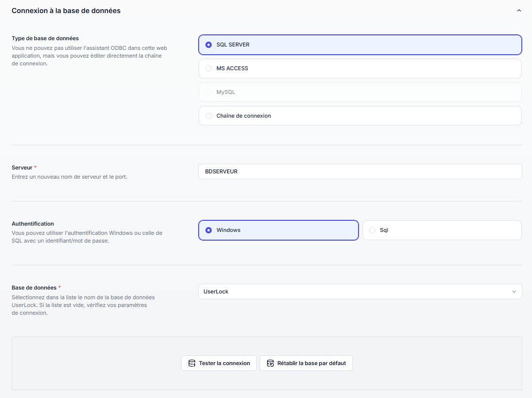Open the Base de données UserLock dropdown
The image size is (532, 398).
pyautogui.click(x=360, y=291)
